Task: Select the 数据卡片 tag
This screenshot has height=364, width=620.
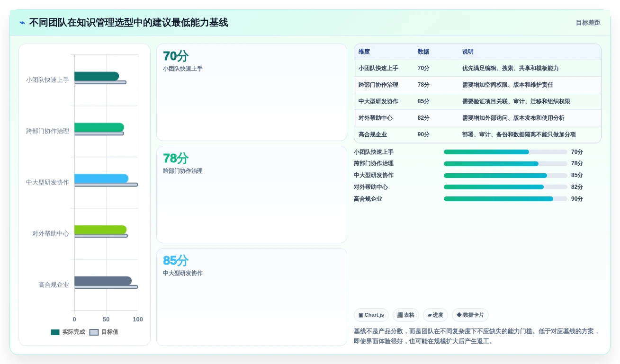Action: click(470, 315)
